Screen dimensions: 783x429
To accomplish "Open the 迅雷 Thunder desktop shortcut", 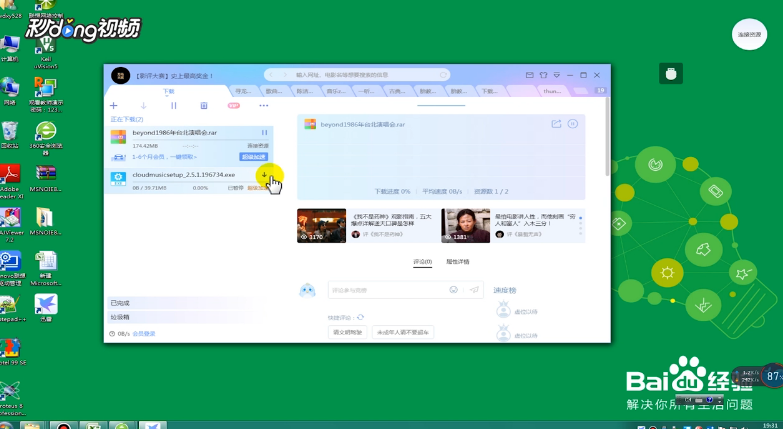I will (x=46, y=308).
